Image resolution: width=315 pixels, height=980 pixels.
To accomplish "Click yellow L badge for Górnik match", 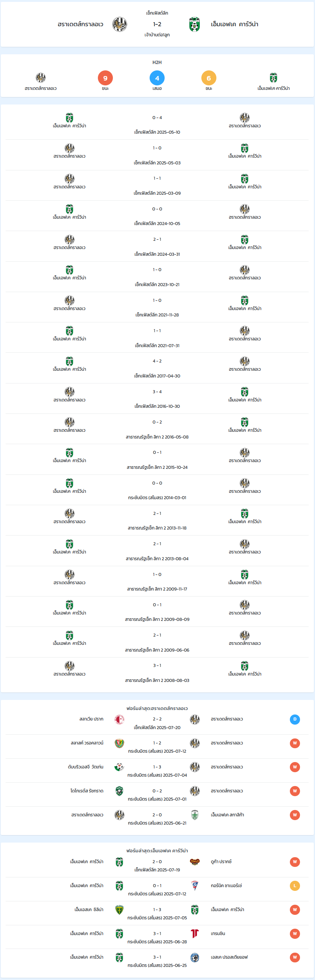I will 295,886.
